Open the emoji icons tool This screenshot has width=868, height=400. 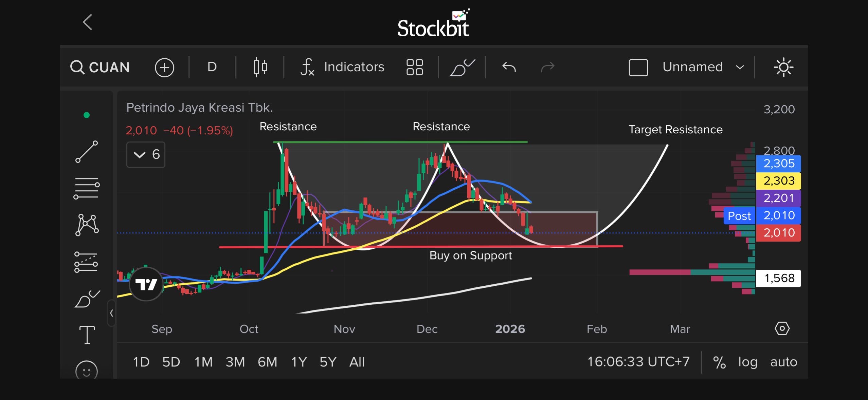pyautogui.click(x=87, y=370)
